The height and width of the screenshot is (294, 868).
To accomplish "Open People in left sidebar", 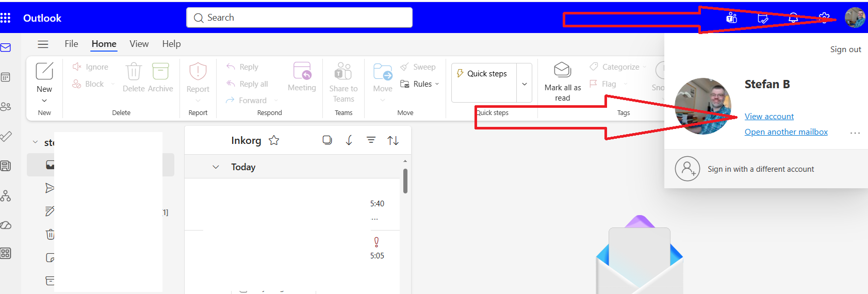I will [6, 107].
